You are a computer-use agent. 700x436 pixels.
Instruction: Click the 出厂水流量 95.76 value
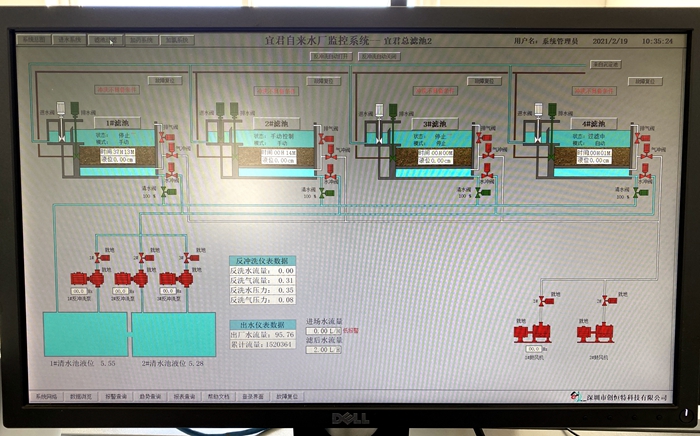284,335
